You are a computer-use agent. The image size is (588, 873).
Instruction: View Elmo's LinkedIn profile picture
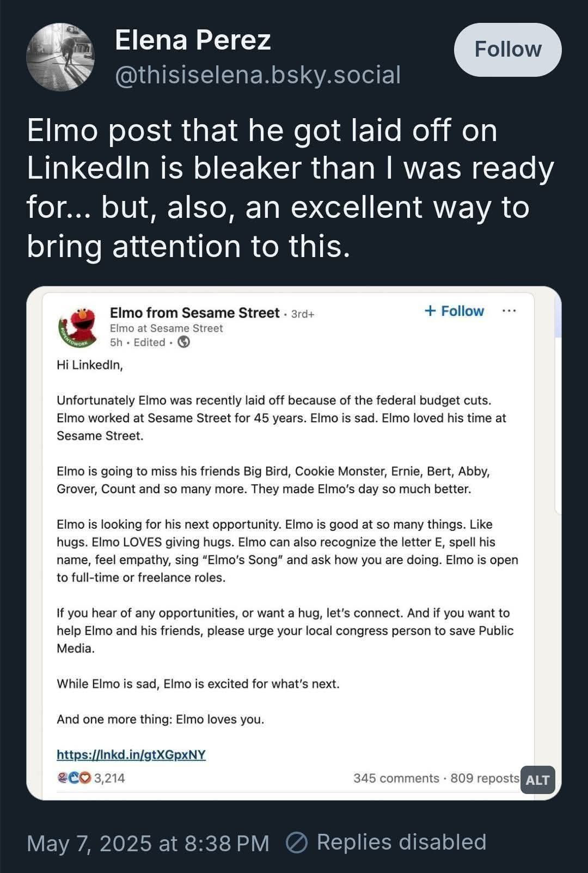click(x=78, y=327)
